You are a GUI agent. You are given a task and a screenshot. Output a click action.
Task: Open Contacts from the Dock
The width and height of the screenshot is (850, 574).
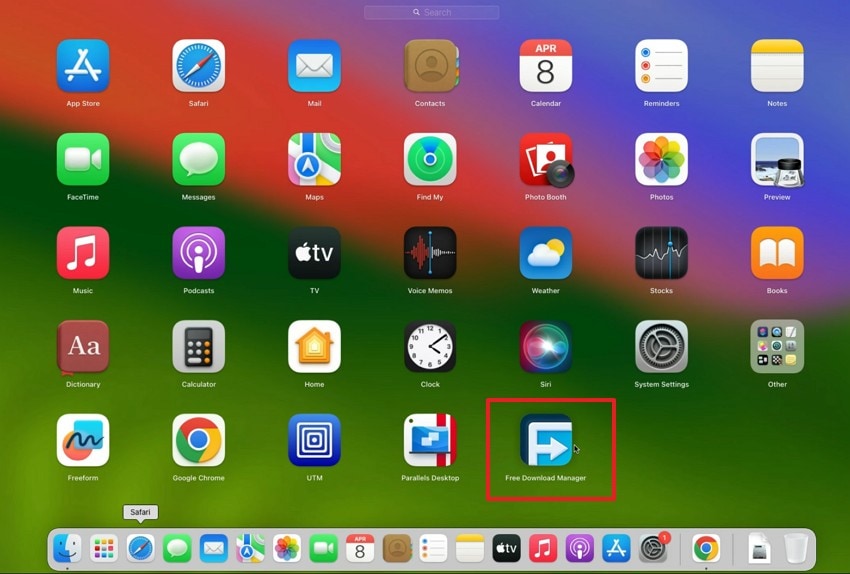pos(397,549)
